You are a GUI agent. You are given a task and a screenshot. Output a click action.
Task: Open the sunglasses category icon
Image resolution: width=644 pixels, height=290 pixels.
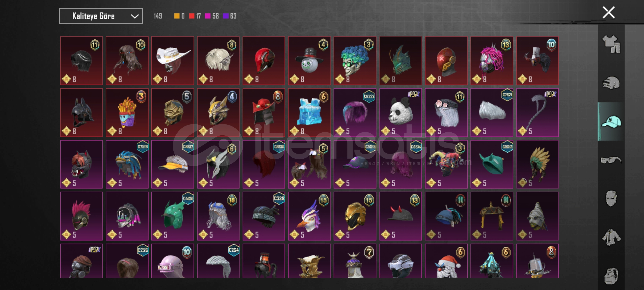[611, 160]
